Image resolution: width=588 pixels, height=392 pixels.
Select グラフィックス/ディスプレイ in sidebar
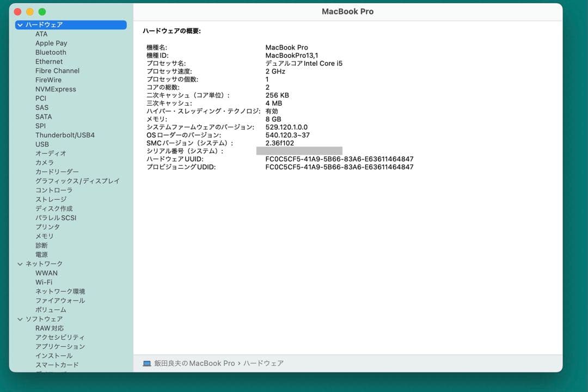coord(78,181)
